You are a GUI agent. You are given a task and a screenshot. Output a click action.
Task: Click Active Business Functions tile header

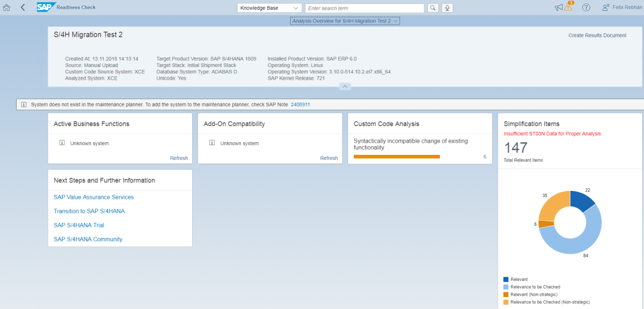pos(92,124)
